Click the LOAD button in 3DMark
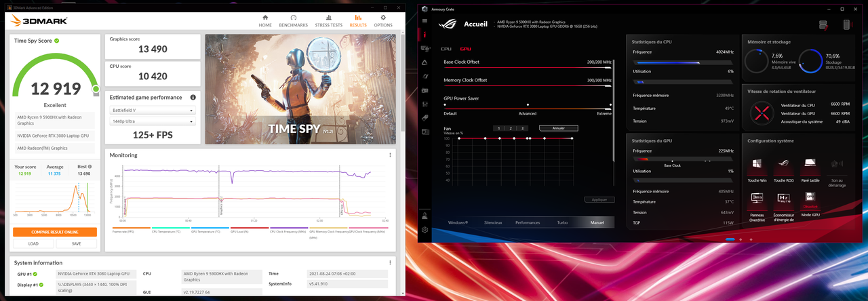The image size is (868, 301). click(x=33, y=243)
